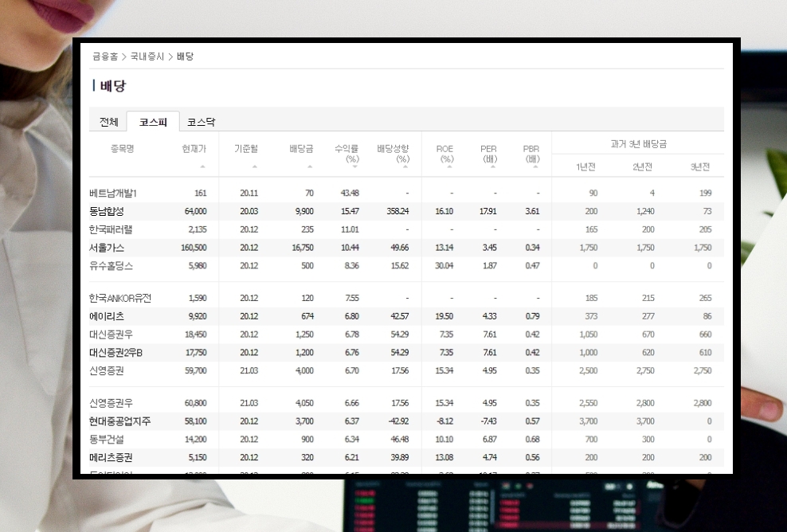Click the 3년전 sub-header
This screenshot has height=532, width=787.
pyautogui.click(x=699, y=166)
